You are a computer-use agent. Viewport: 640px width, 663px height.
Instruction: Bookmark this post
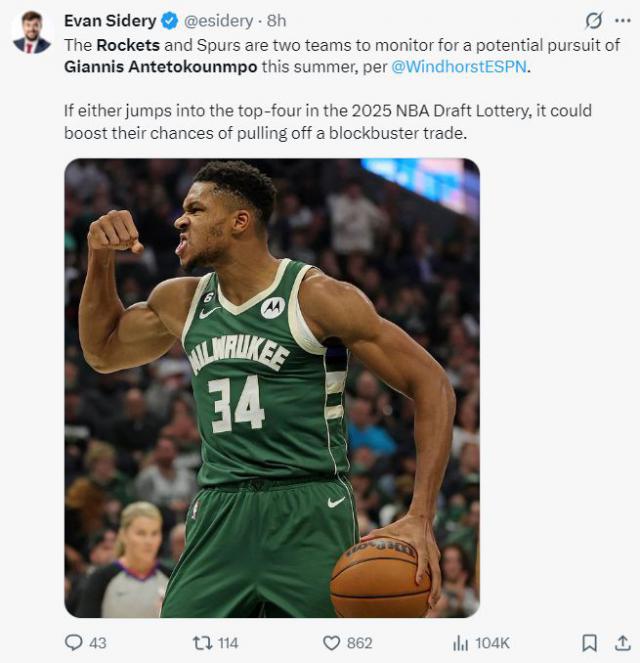click(590, 642)
